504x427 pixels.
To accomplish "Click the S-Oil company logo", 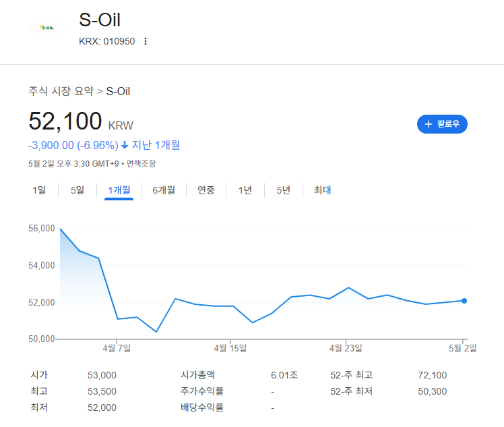I will [47, 28].
